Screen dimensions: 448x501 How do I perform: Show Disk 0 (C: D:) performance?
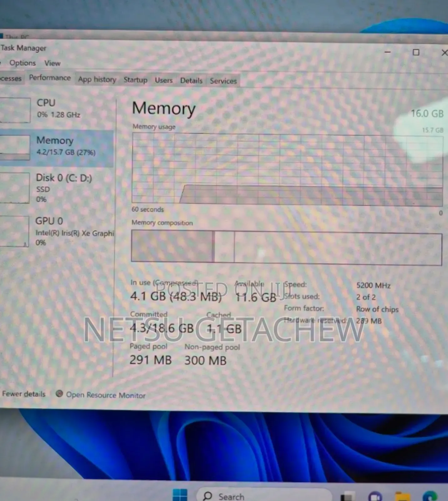(57, 188)
